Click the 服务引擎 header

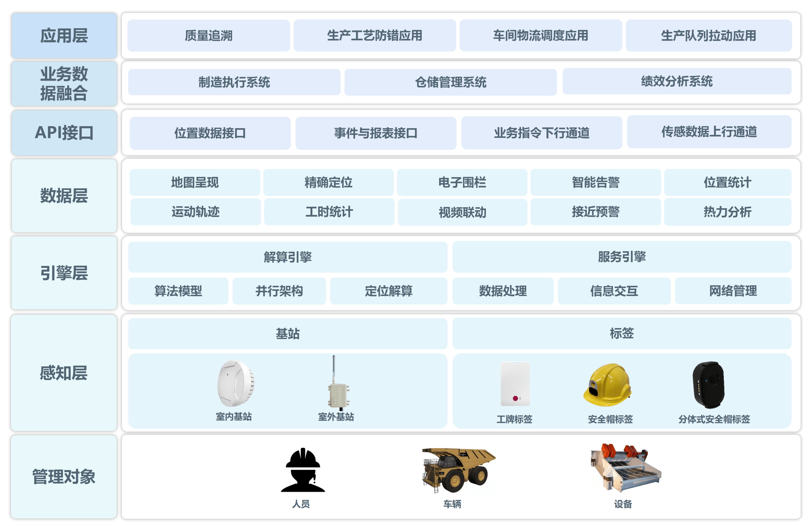622,257
